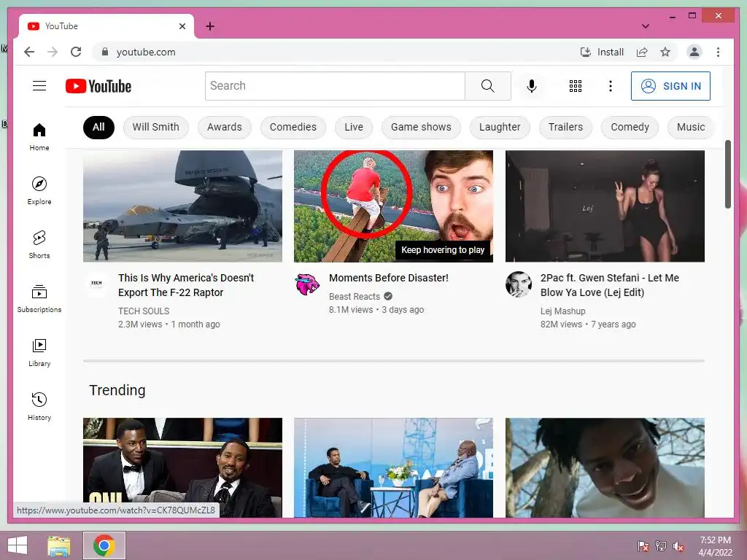Bookmark this tab with star icon

pyautogui.click(x=665, y=52)
